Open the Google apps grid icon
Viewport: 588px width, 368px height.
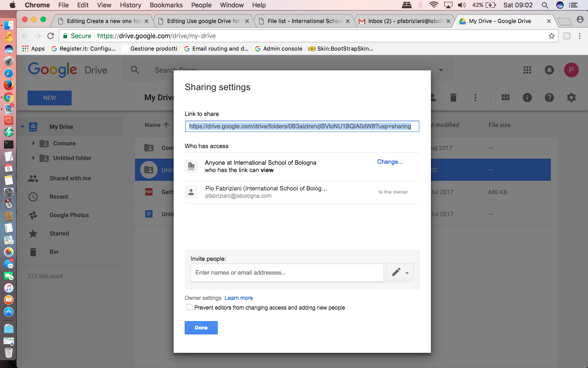click(527, 70)
